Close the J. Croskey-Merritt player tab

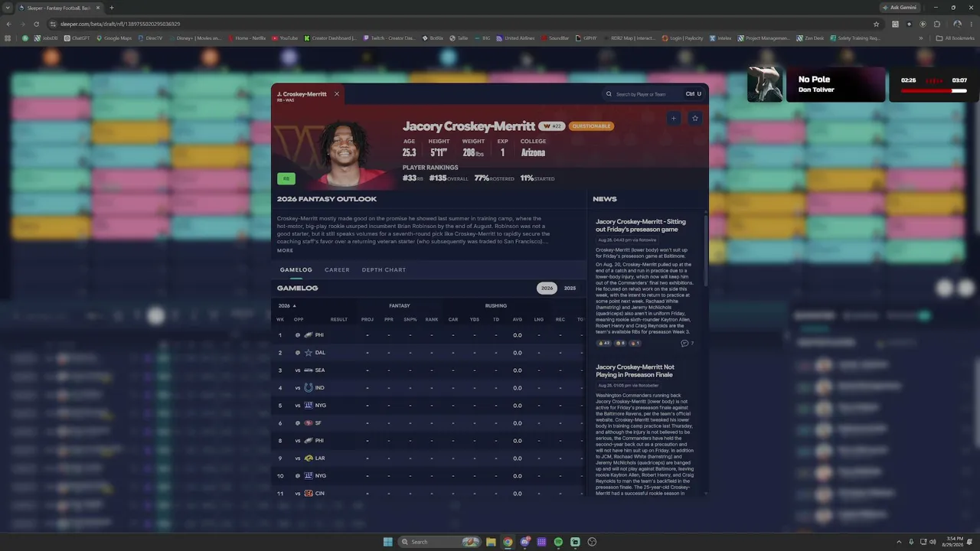(x=336, y=94)
